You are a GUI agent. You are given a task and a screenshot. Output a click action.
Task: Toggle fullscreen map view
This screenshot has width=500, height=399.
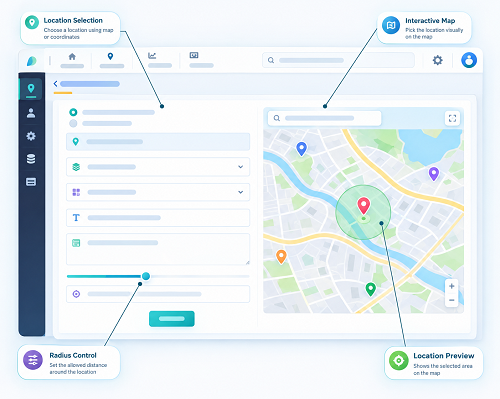tap(452, 118)
